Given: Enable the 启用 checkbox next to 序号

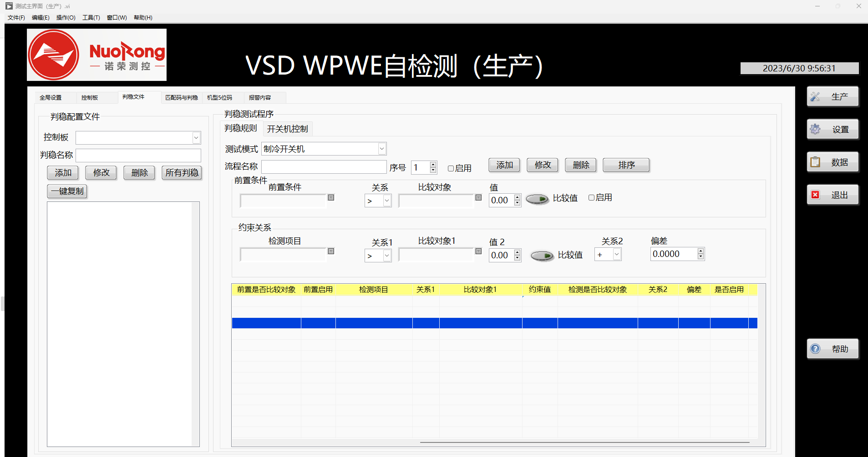Looking at the screenshot, I should (x=451, y=168).
